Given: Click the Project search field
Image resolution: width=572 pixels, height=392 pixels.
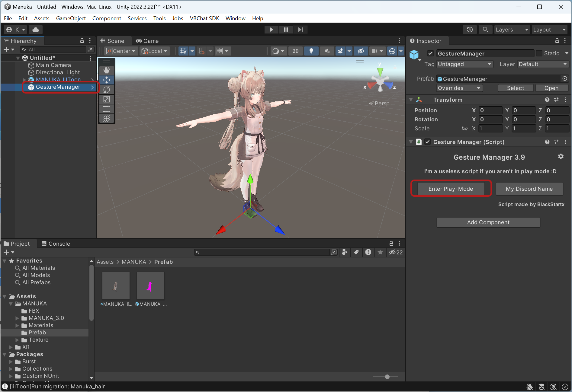Looking at the screenshot, I should pos(262,252).
